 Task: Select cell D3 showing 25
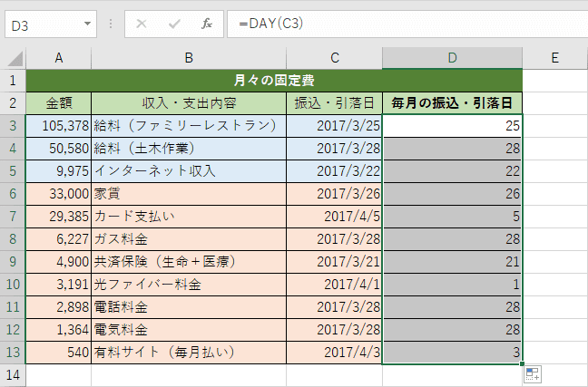click(452, 126)
